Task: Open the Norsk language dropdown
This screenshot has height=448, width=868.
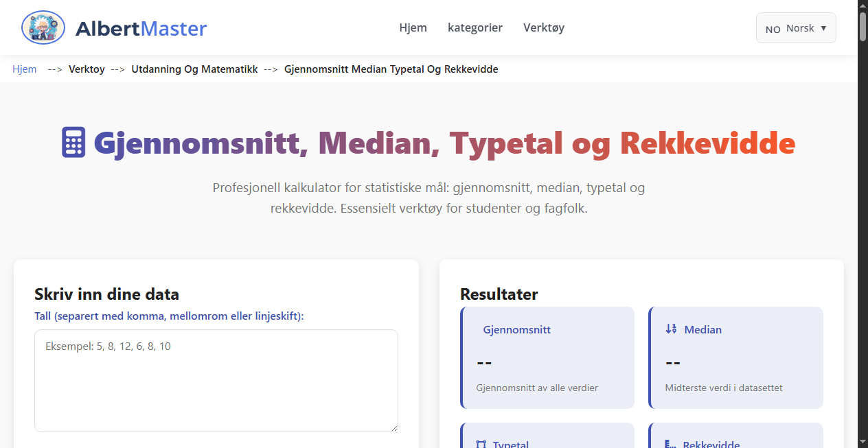Action: point(795,27)
